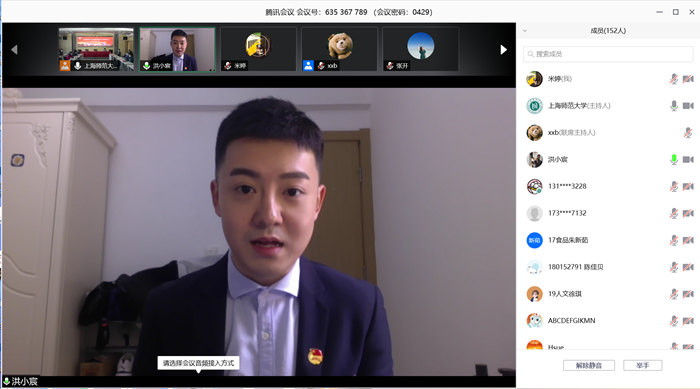Toggle disabled camera next to 米婷
The height and width of the screenshot is (389, 700).
click(x=688, y=79)
